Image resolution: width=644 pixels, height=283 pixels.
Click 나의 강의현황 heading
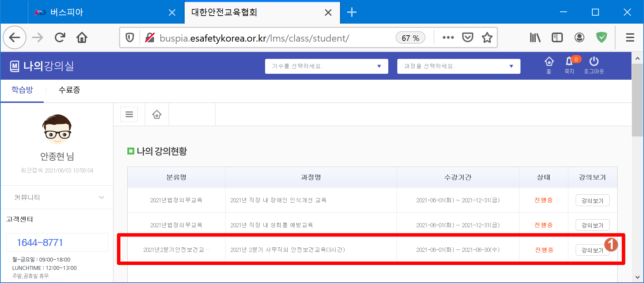[162, 151]
